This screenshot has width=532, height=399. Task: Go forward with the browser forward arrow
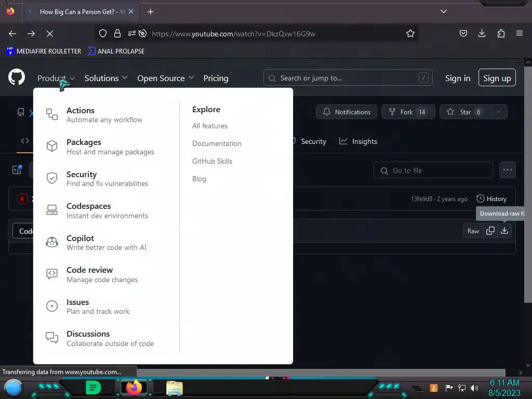point(31,34)
